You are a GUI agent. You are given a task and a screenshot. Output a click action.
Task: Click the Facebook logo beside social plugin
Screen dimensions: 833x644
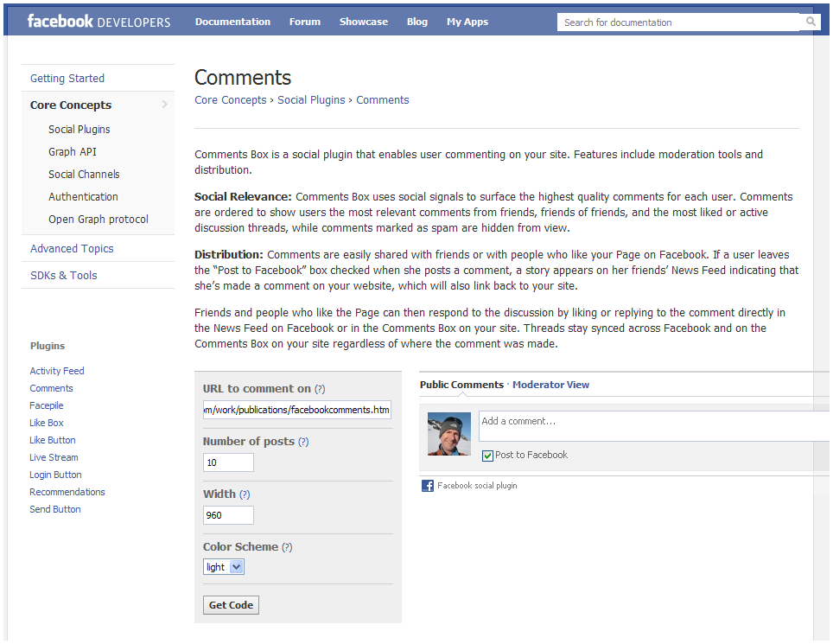tap(428, 486)
